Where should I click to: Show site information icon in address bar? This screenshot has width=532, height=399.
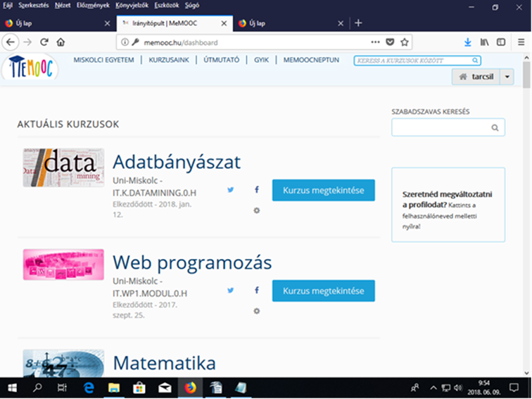(x=125, y=42)
